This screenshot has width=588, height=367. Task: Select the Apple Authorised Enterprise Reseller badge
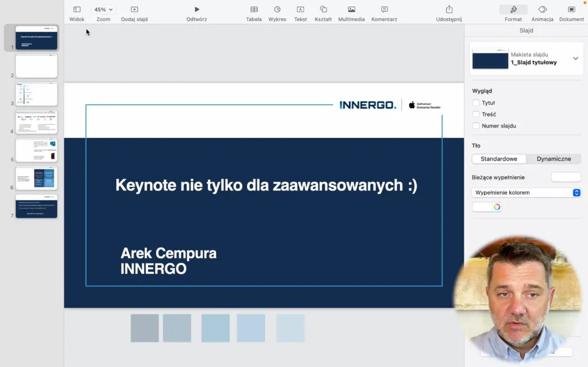pyautogui.click(x=425, y=106)
